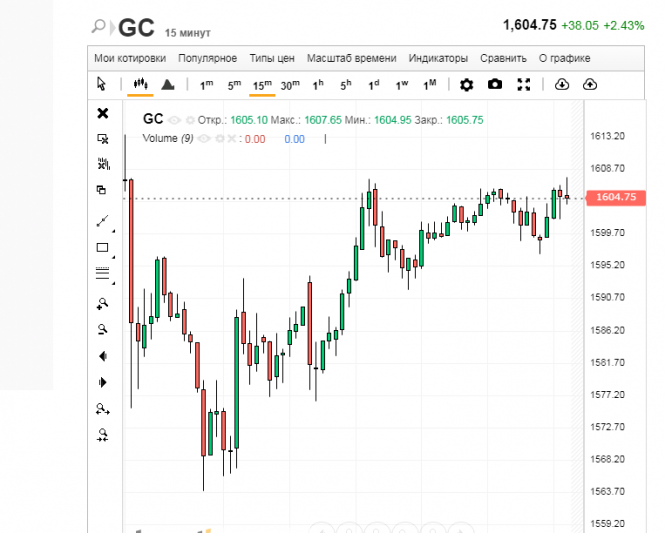
Task: Click the GC symbol search magnifier
Action: coord(100,27)
